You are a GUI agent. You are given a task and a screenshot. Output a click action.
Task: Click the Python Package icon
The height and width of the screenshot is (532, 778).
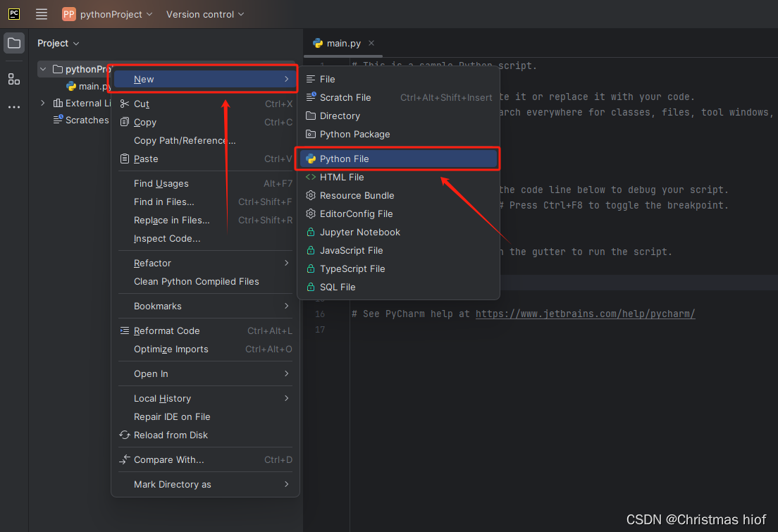(311, 134)
